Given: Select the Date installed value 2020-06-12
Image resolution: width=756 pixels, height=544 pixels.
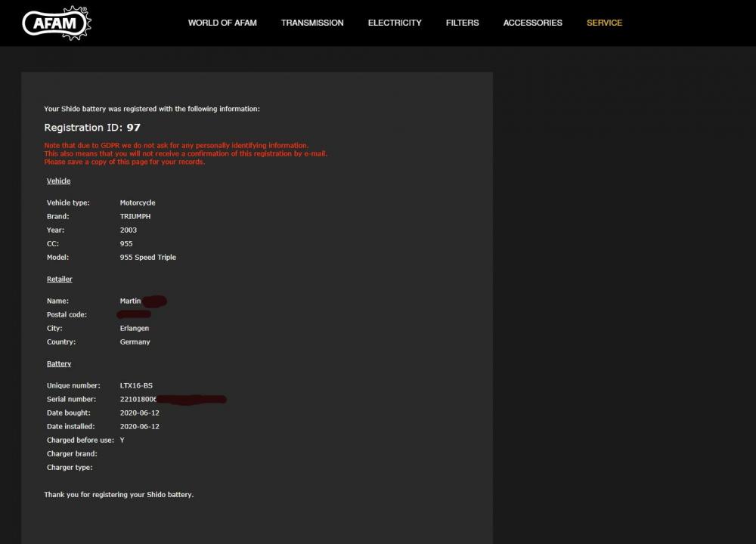Looking at the screenshot, I should coord(140,426).
